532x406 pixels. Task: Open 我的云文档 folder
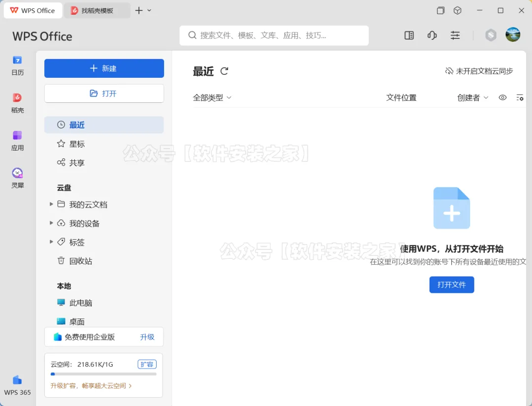88,204
